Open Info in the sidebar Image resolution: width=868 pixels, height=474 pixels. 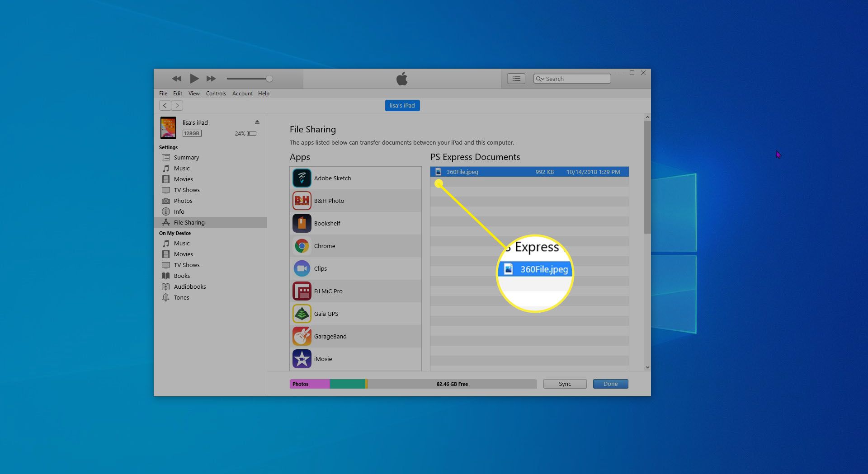point(210,211)
